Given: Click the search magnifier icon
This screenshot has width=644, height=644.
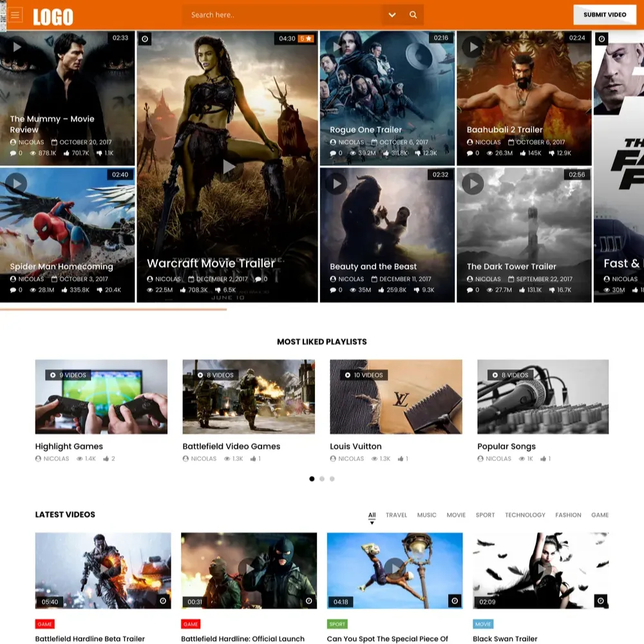Looking at the screenshot, I should click(413, 15).
